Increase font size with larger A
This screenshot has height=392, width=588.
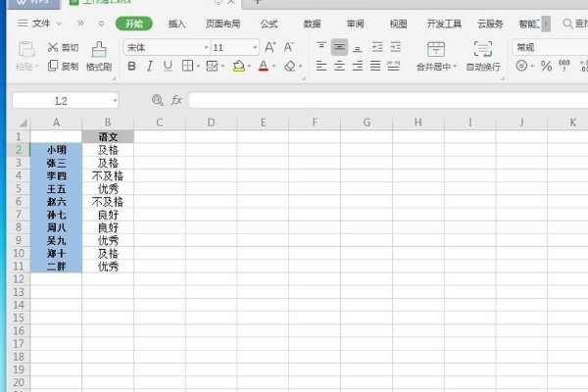tap(270, 47)
